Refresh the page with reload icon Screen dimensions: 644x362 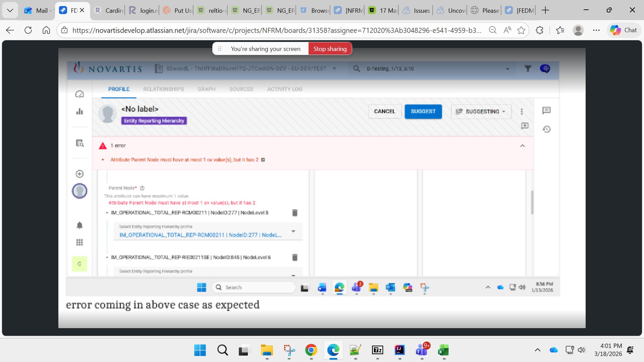(28, 30)
